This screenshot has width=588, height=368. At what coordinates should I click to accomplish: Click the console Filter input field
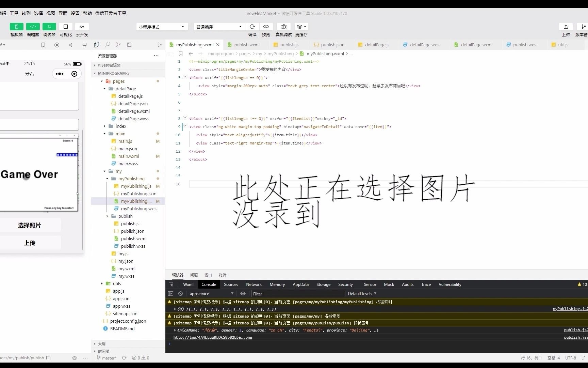coord(298,294)
